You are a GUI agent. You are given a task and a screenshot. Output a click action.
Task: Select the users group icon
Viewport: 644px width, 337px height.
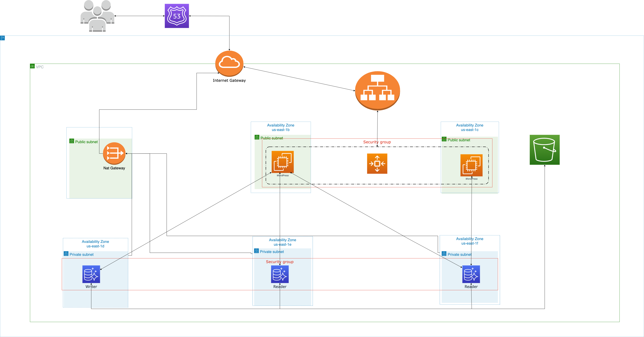(x=97, y=16)
